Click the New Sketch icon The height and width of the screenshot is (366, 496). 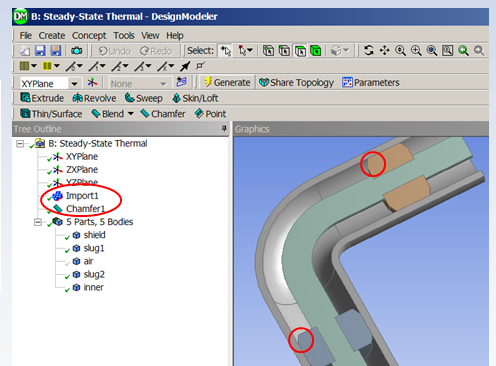pos(182,82)
